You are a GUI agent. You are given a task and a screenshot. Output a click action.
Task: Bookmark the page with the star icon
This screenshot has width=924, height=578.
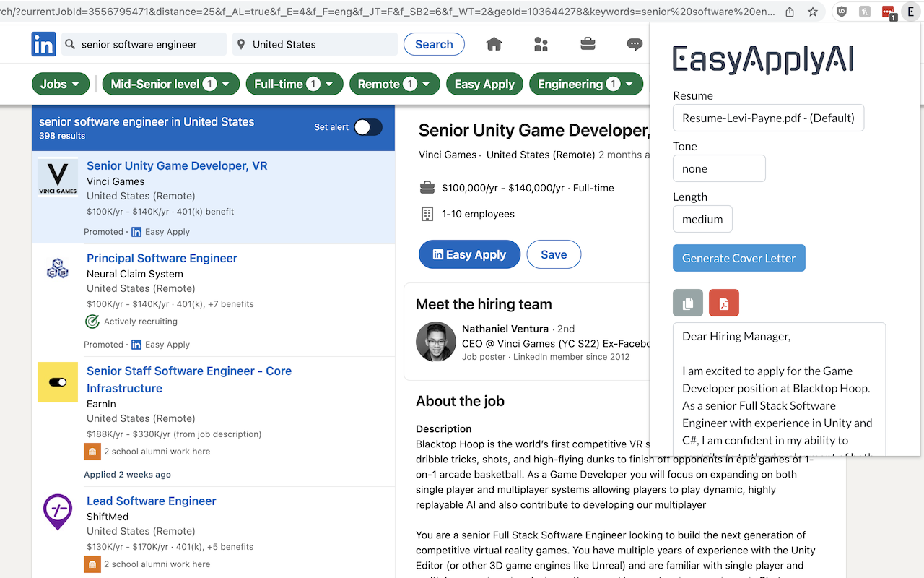[x=812, y=12]
